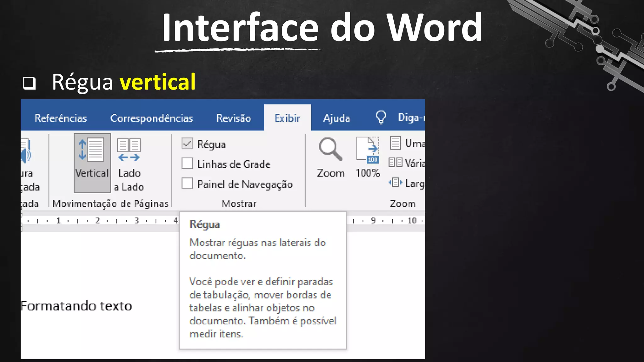Click the 'Zoom' group label at bottom

[x=402, y=204]
